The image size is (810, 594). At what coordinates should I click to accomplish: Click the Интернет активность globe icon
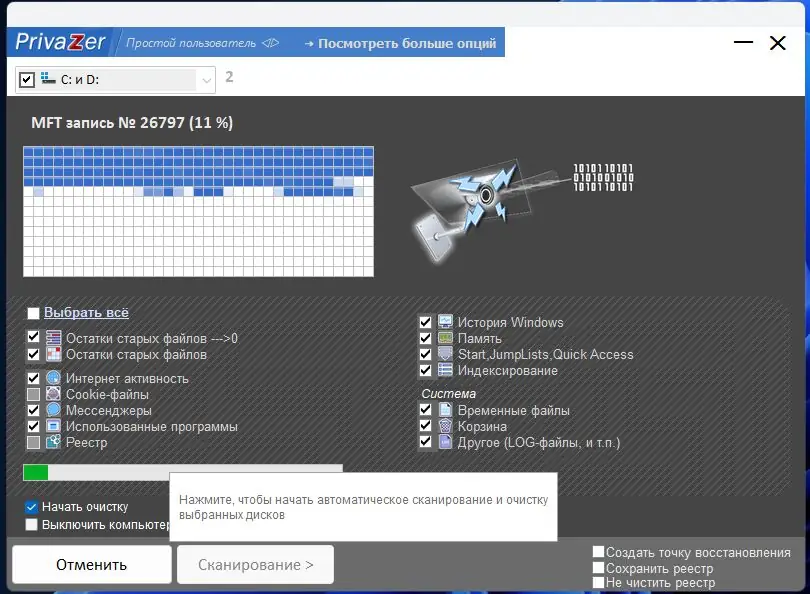[53, 378]
